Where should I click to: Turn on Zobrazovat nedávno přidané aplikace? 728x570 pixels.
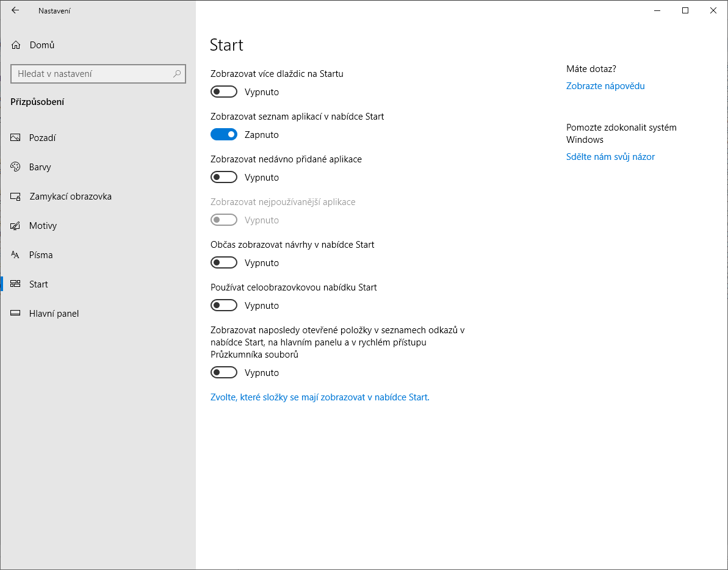point(224,178)
